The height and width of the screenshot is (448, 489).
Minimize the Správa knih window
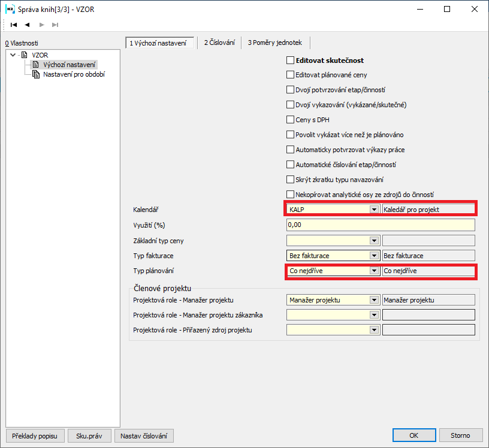420,10
